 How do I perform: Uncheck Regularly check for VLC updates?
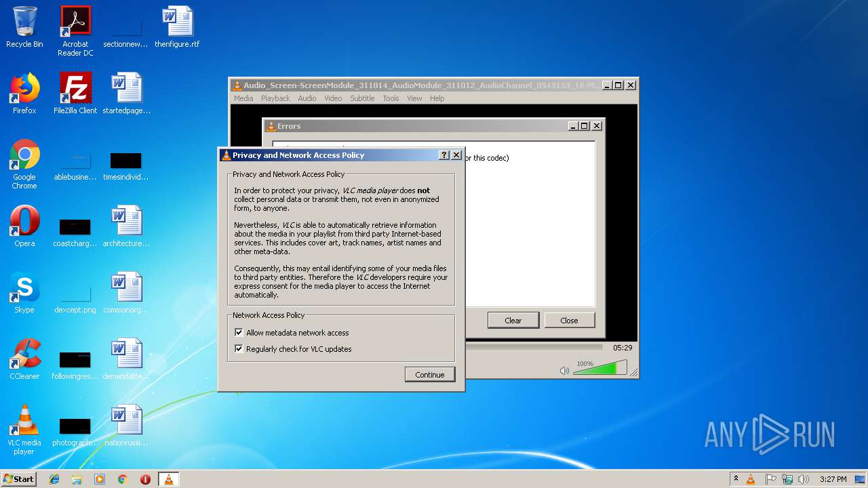click(x=239, y=349)
